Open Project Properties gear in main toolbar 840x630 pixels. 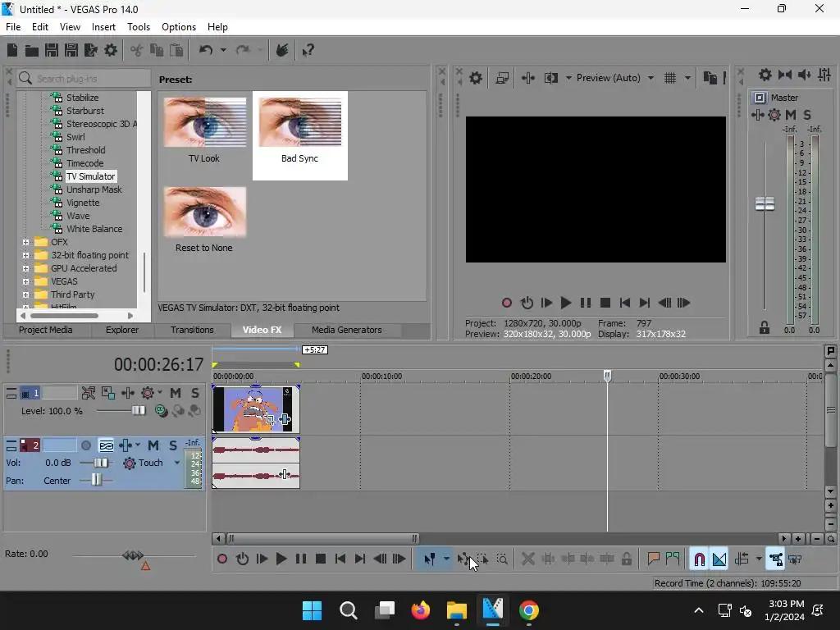[111, 50]
